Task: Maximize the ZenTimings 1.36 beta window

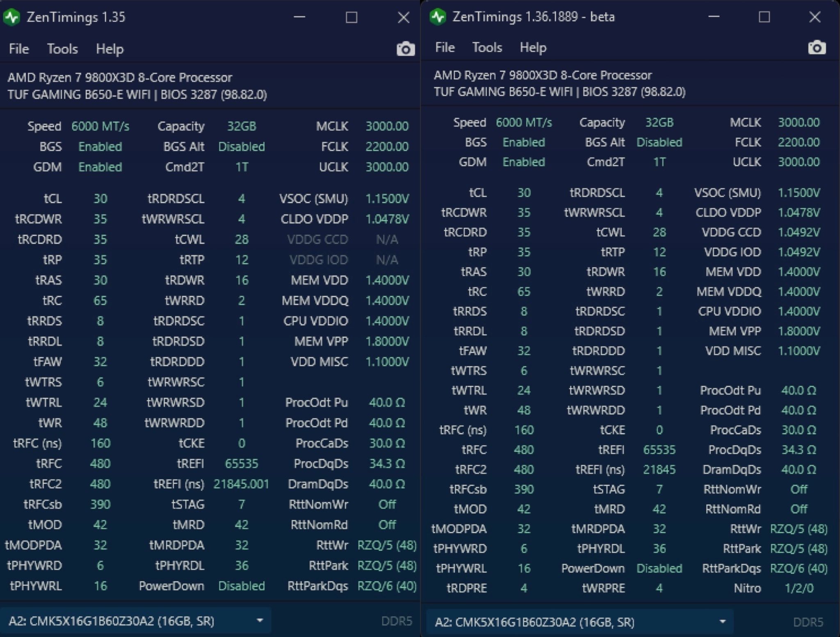Action: tap(764, 17)
